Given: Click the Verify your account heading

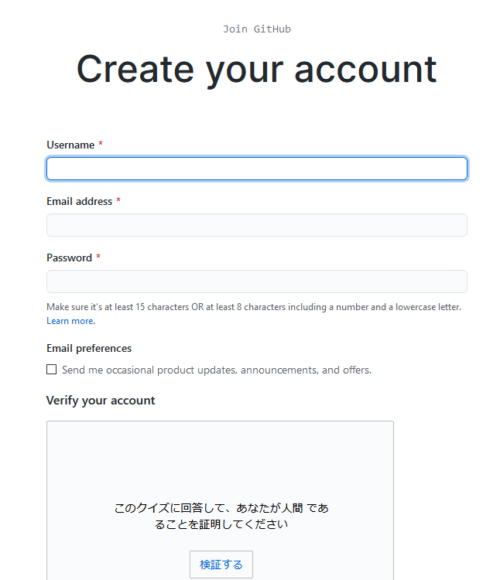Looking at the screenshot, I should pos(101,400).
